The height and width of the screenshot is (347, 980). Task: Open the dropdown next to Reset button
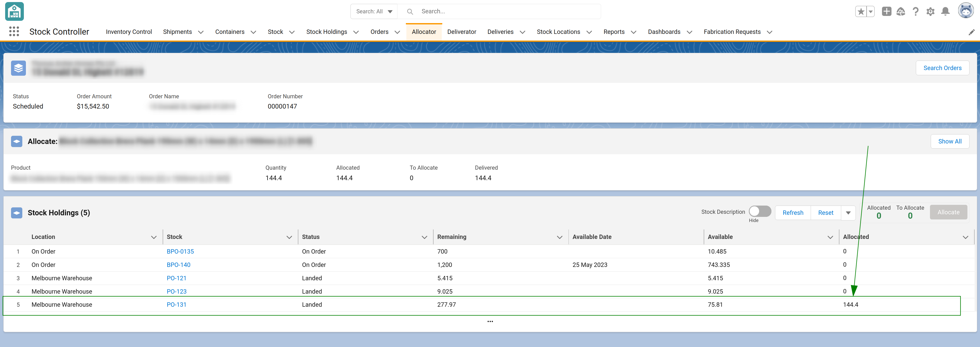click(848, 213)
